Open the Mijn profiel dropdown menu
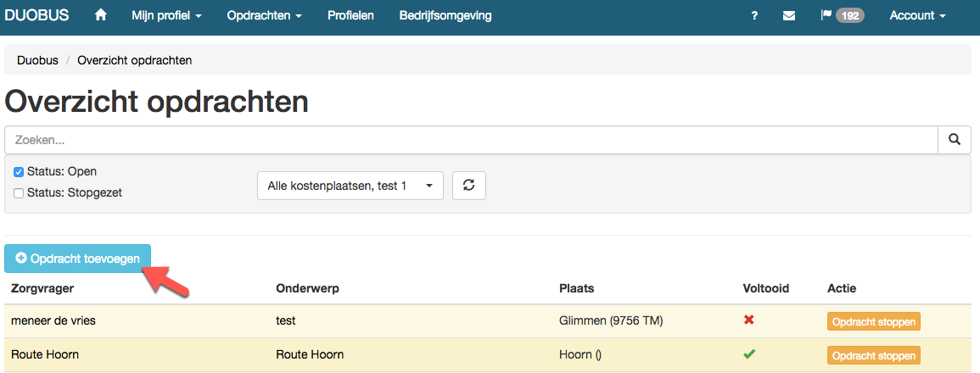 tap(166, 16)
